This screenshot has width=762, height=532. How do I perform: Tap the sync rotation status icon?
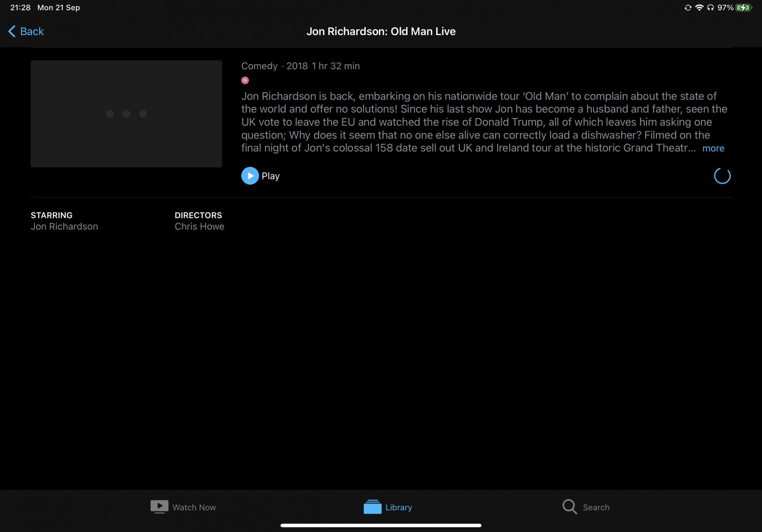(x=688, y=8)
